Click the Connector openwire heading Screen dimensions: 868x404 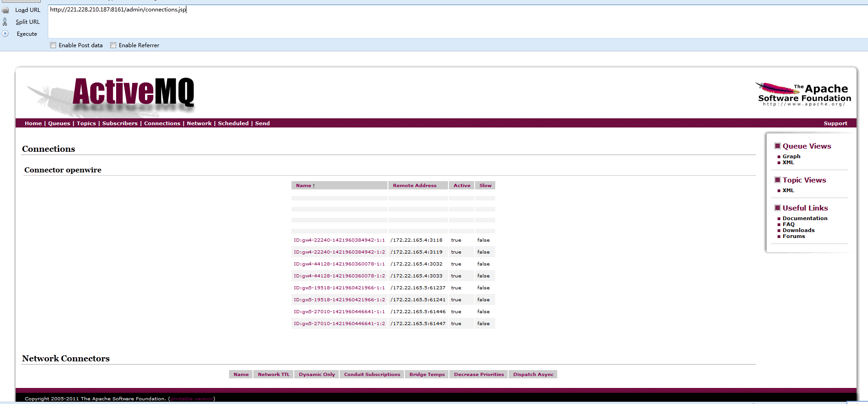click(63, 170)
